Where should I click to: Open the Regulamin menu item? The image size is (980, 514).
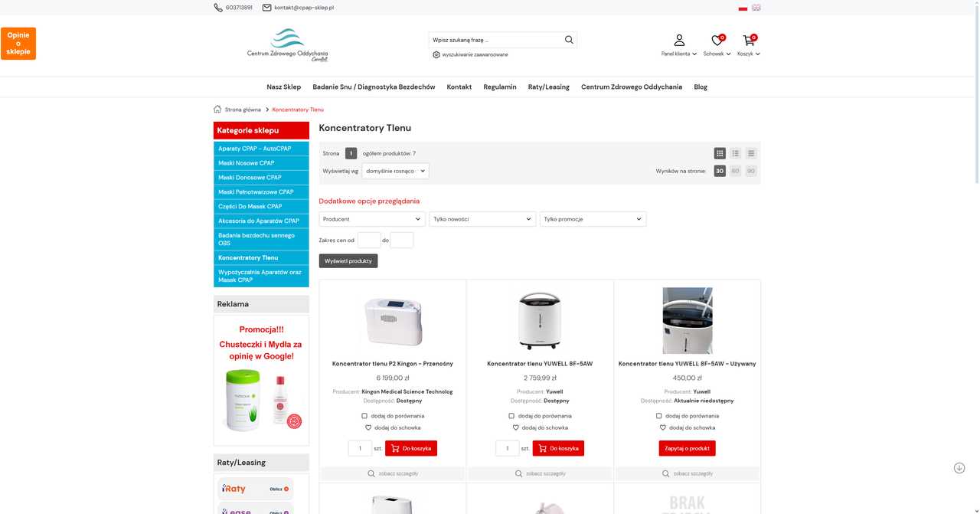coord(500,87)
